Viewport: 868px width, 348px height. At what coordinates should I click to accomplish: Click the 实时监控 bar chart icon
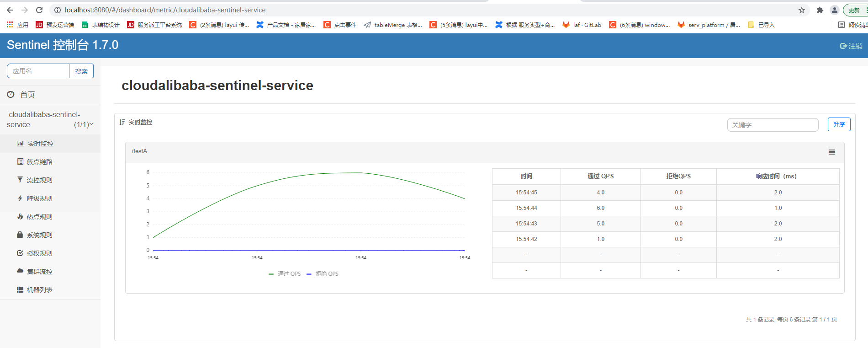coord(20,144)
